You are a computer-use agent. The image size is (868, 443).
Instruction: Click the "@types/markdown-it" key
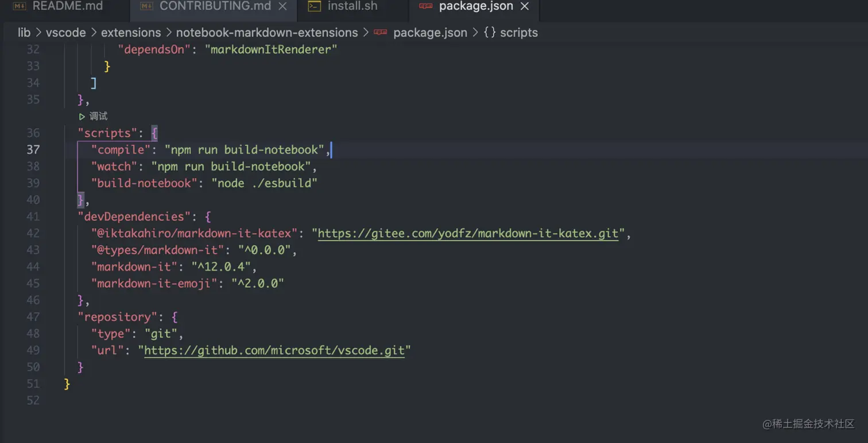157,250
